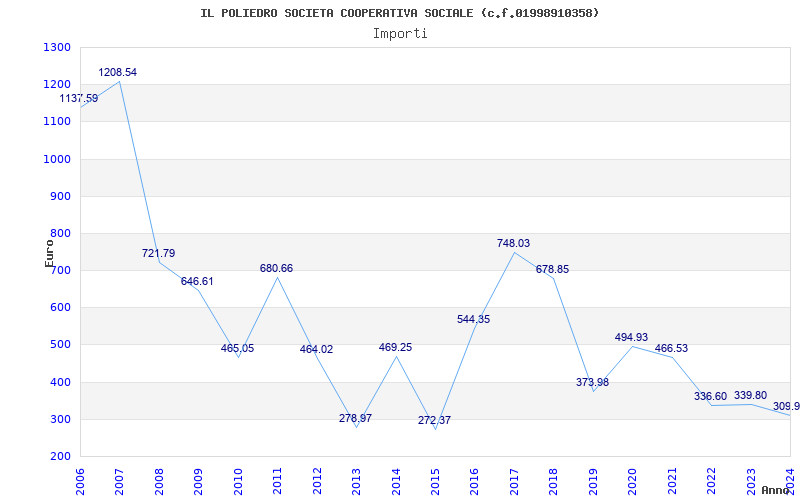800x500 pixels.
Task: Click the 1200 y-axis tick label
Action: pyautogui.click(x=56, y=85)
